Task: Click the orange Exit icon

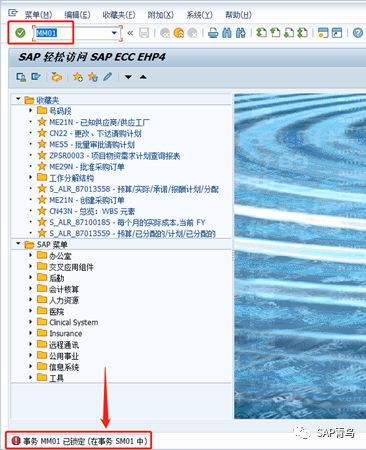Action: tap(179, 33)
